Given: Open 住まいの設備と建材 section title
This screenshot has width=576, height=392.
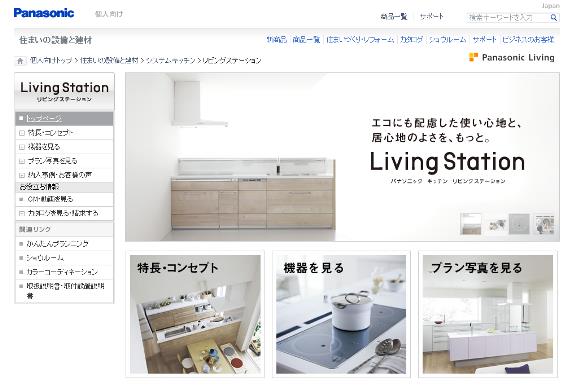Looking at the screenshot, I should (x=55, y=40).
